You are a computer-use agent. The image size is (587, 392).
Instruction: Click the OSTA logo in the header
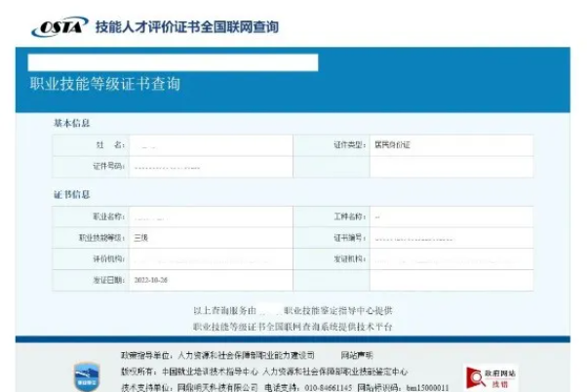tap(59, 27)
